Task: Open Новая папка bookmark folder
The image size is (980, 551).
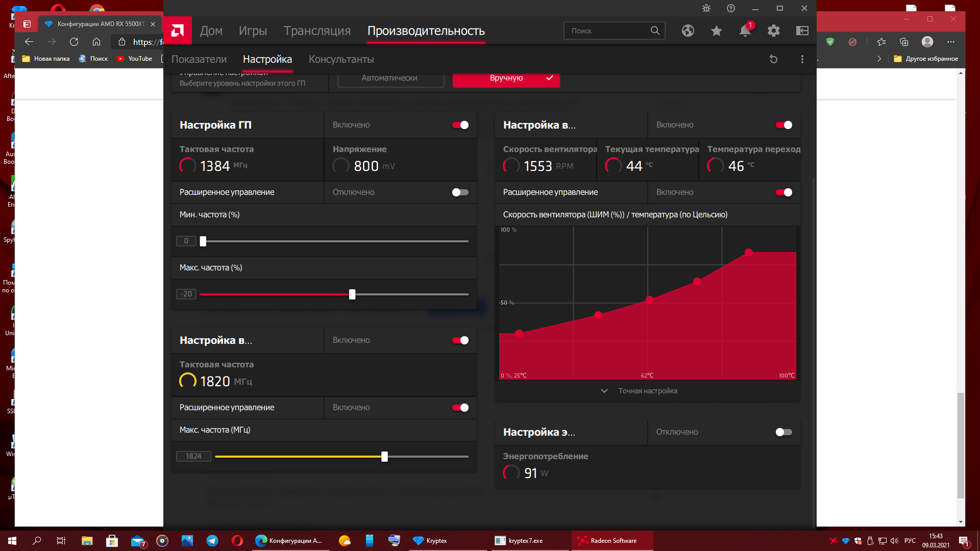Action: click(x=46, y=59)
